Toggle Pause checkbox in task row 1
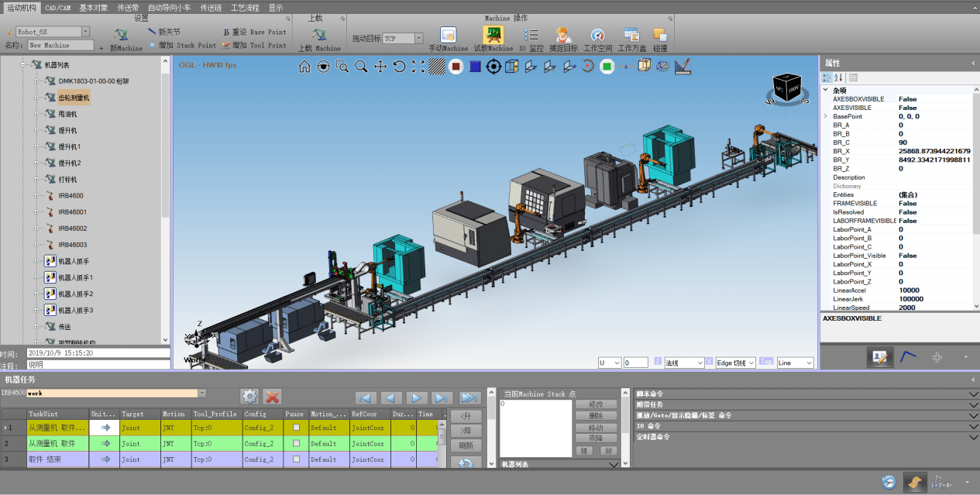Viewport: 980px width, 495px height. (295, 428)
